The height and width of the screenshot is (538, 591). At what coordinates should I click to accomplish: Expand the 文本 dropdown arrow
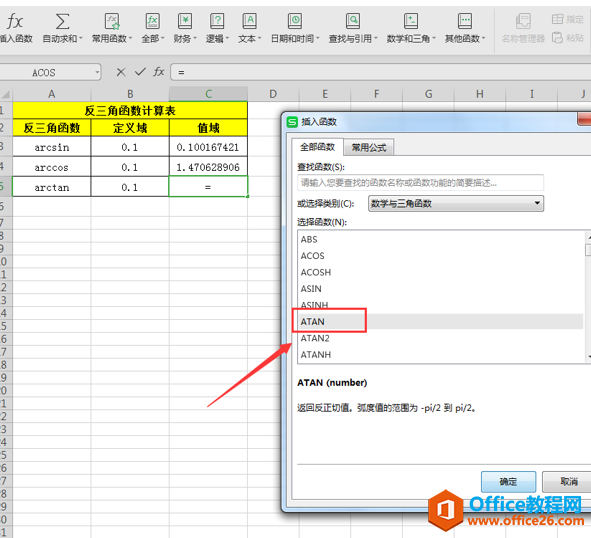[259, 38]
